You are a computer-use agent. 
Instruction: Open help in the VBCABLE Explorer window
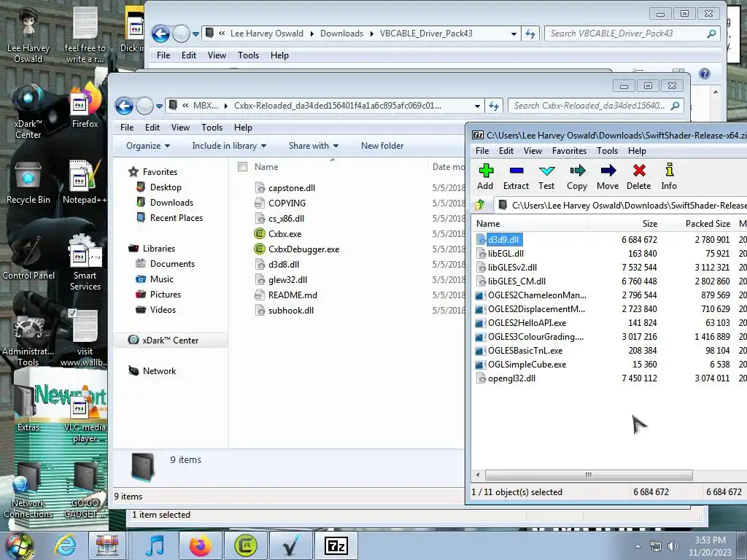click(x=705, y=74)
